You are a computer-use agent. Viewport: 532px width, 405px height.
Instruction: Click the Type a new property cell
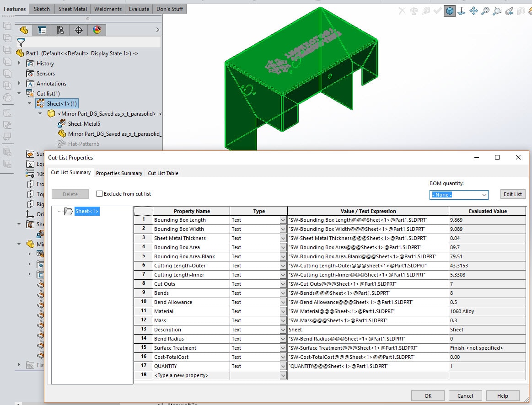[x=191, y=375]
